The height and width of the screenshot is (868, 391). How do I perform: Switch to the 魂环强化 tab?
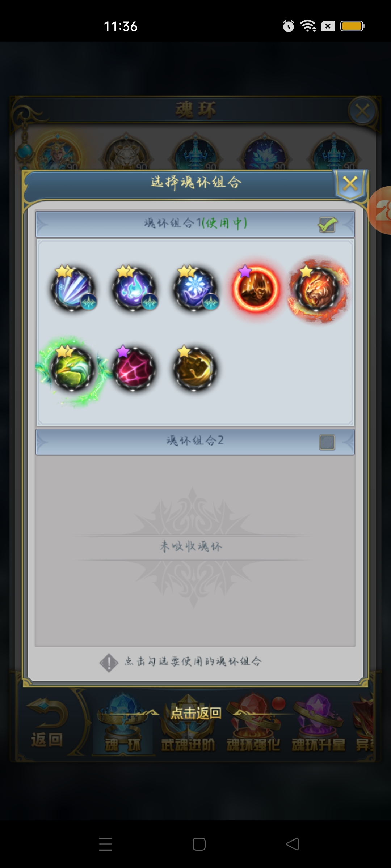[253, 724]
